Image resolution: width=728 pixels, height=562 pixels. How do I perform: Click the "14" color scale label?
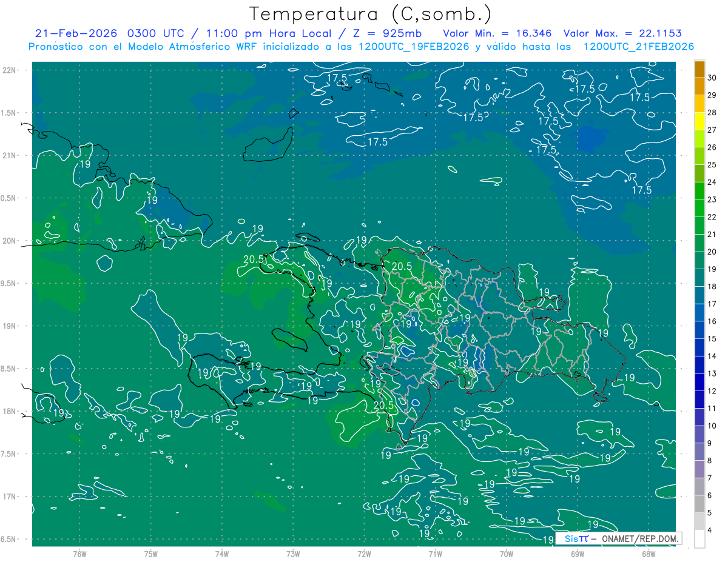pos(712,356)
